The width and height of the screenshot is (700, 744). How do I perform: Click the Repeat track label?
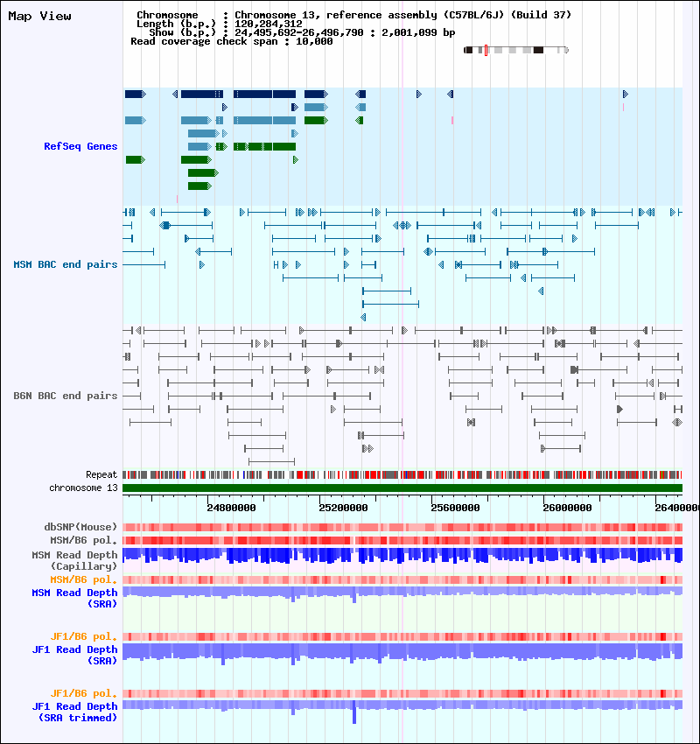pos(101,474)
